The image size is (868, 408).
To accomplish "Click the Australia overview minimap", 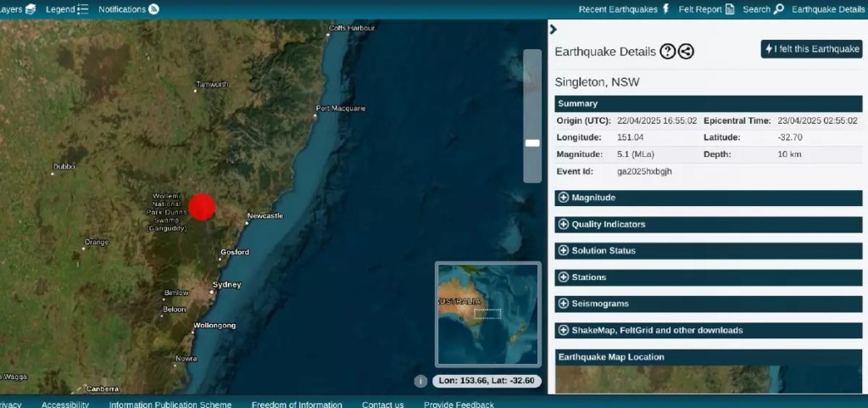I will point(487,313).
